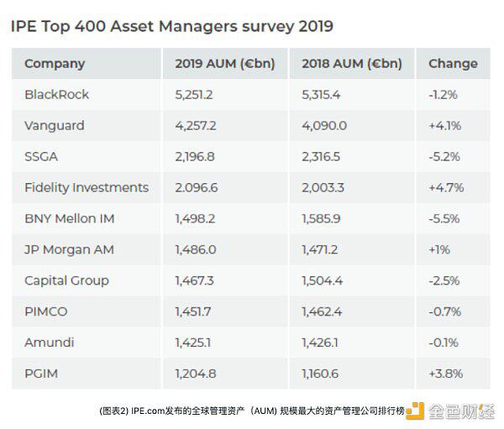Viewport: 504px width, 429px height.
Task: Select the 2018 AUM (€bn) header
Action: point(352,63)
